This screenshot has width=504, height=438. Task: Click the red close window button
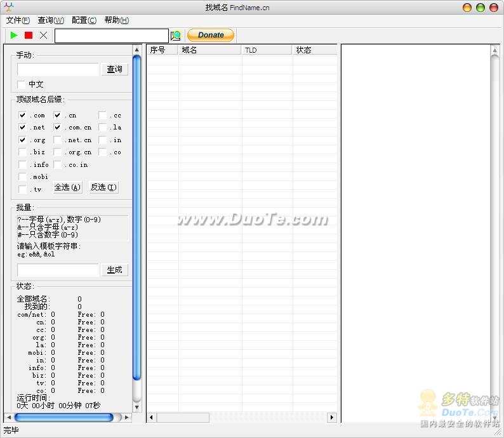click(x=494, y=8)
